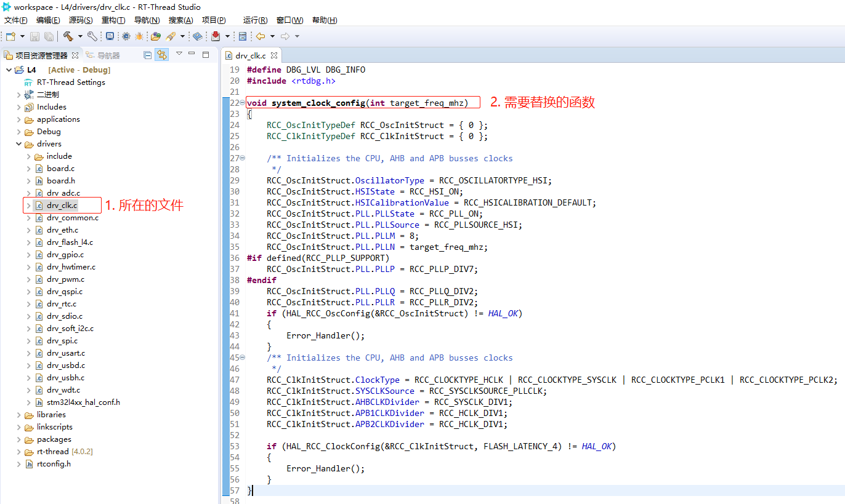
Task: Open the 帮助(H) menu
Action: 325,20
